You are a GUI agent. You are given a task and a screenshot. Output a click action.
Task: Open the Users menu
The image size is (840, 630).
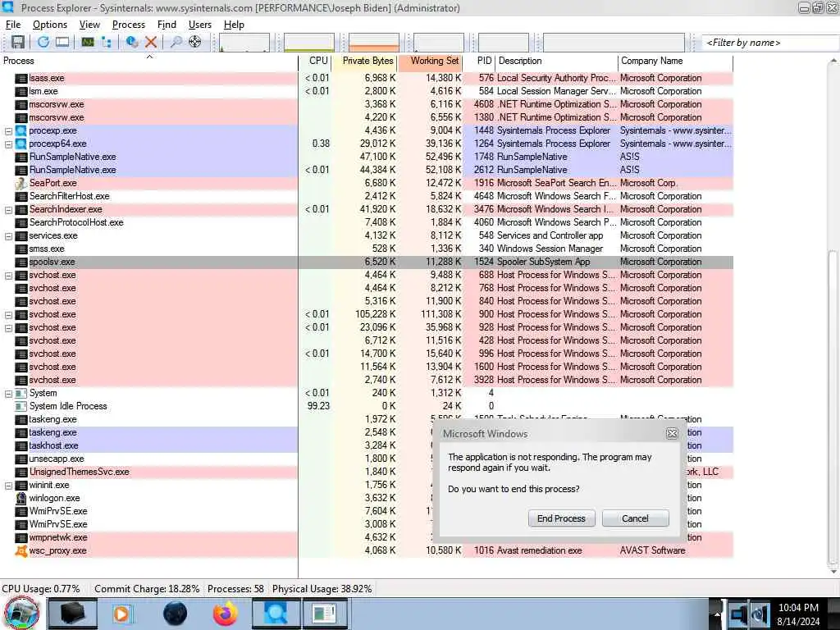click(x=200, y=25)
